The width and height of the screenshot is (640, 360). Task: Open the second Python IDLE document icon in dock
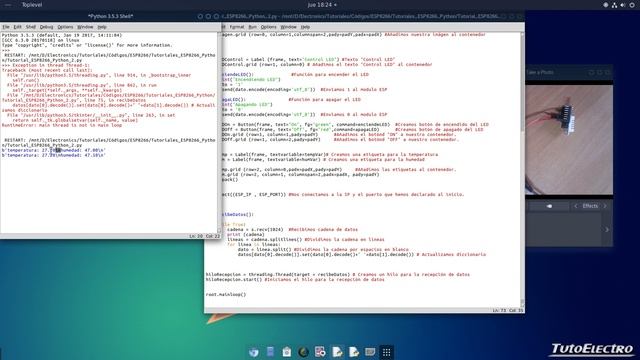click(353, 352)
